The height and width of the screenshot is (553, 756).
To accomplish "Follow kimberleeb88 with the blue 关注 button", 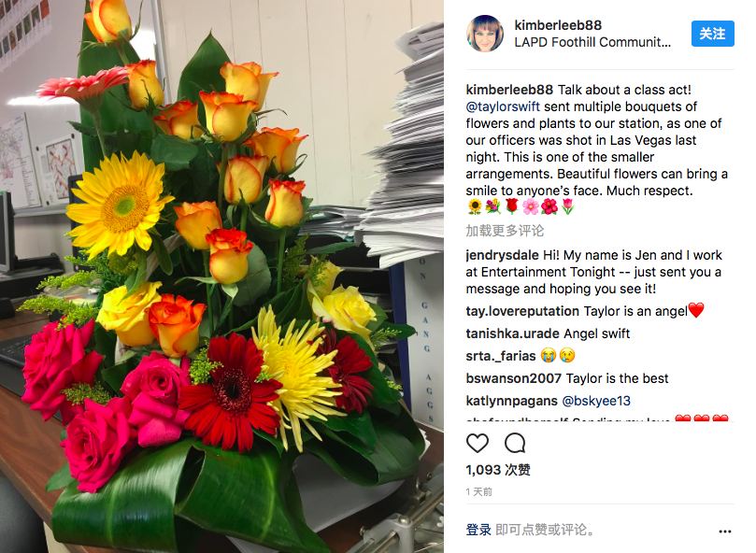I will (712, 34).
